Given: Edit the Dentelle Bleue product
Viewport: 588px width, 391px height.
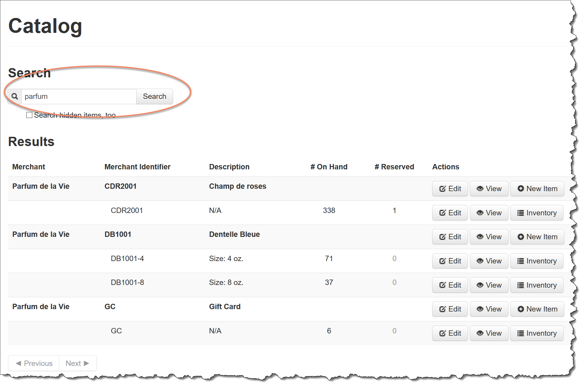Looking at the screenshot, I should (x=450, y=237).
